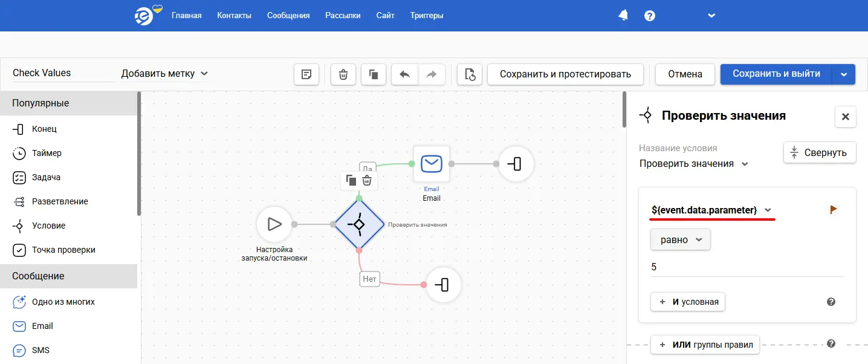Go to 'Контакты' in top menu
This screenshot has width=868, height=364.
pos(234,16)
